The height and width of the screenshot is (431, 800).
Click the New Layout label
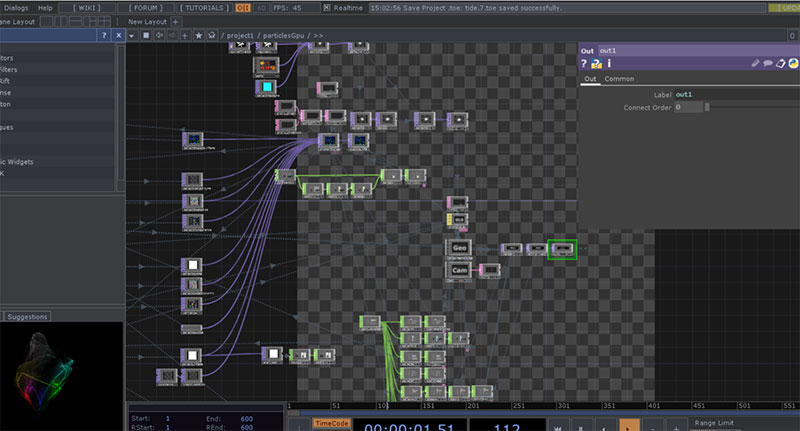point(147,21)
